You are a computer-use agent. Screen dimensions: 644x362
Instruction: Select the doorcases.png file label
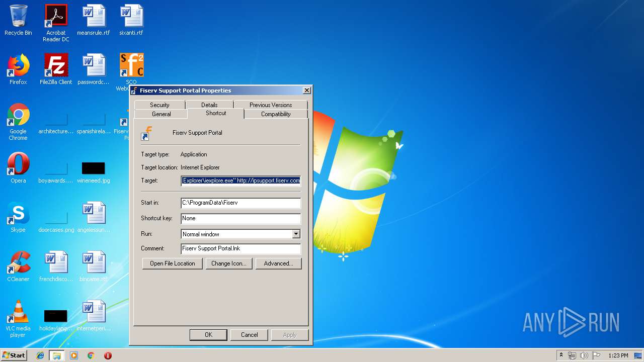click(x=56, y=230)
